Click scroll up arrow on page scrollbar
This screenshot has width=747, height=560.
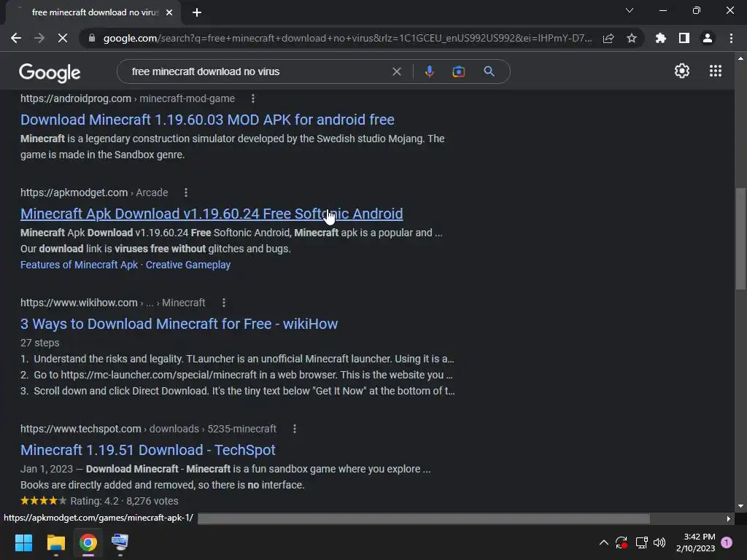(x=740, y=58)
